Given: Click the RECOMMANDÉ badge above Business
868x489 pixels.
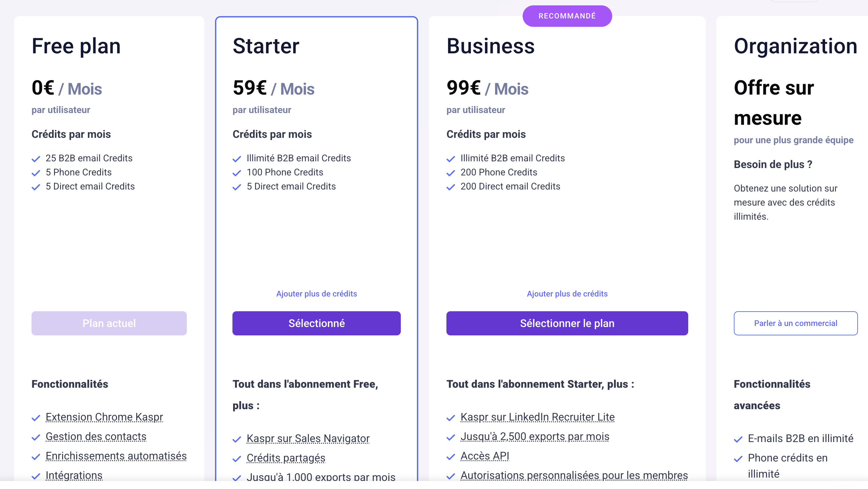Looking at the screenshot, I should pos(567,16).
